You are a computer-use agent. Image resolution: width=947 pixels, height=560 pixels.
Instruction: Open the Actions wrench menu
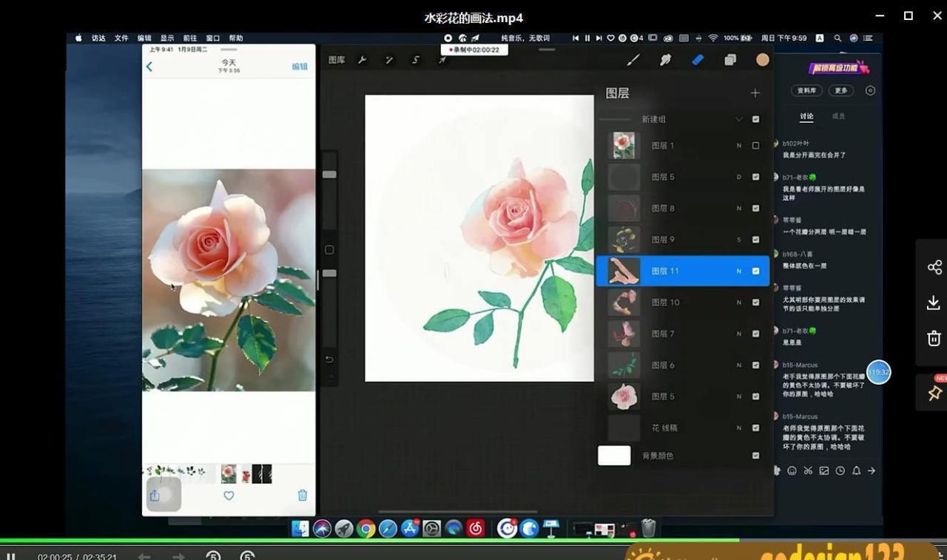coord(362,59)
